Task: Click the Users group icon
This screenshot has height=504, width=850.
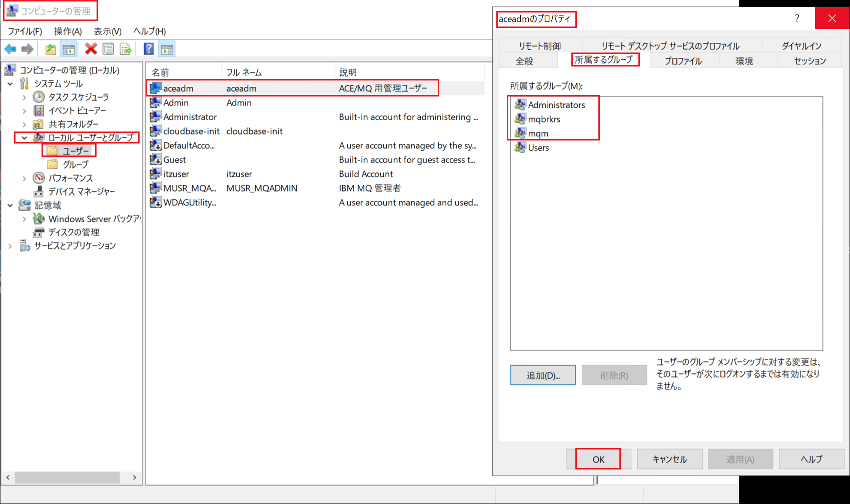Action: [520, 147]
